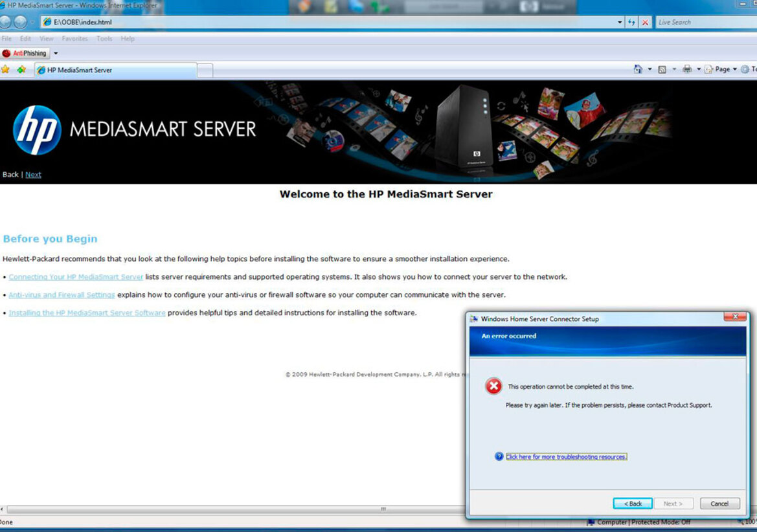
Task: Click the help question mark icon in dialog
Action: 499,456
